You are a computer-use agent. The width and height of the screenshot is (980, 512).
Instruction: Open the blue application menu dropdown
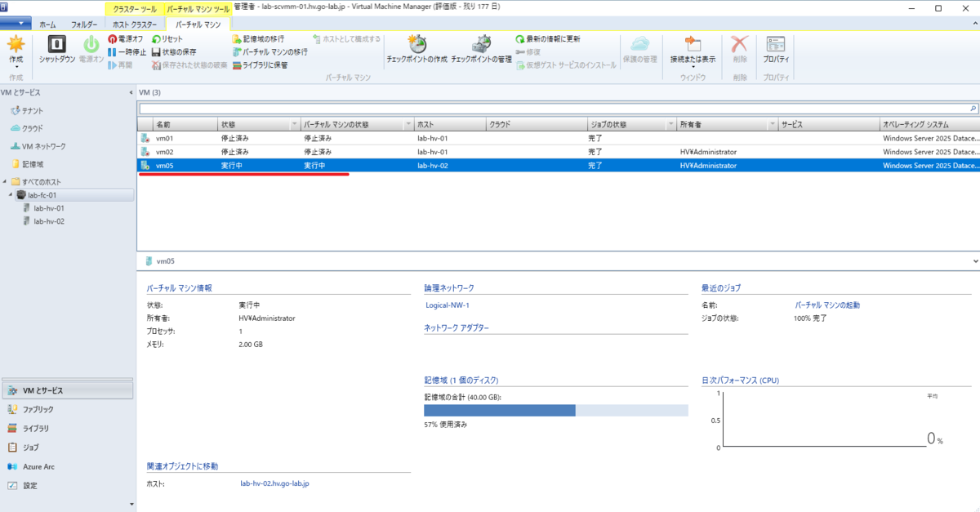tap(16, 24)
